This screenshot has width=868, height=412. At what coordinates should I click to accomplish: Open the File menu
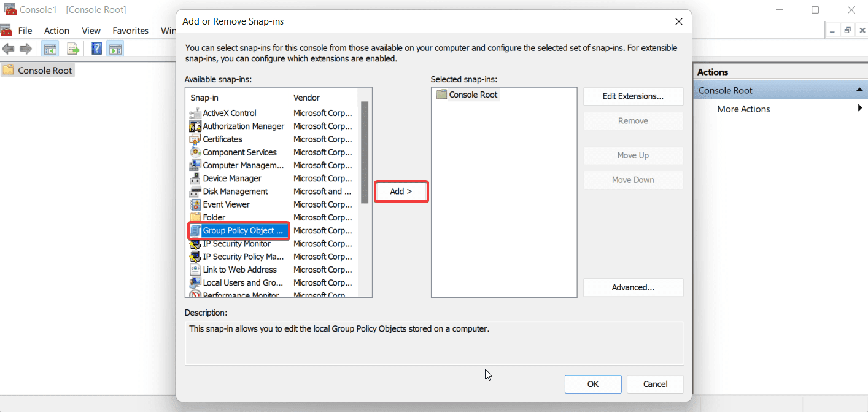[x=25, y=30]
